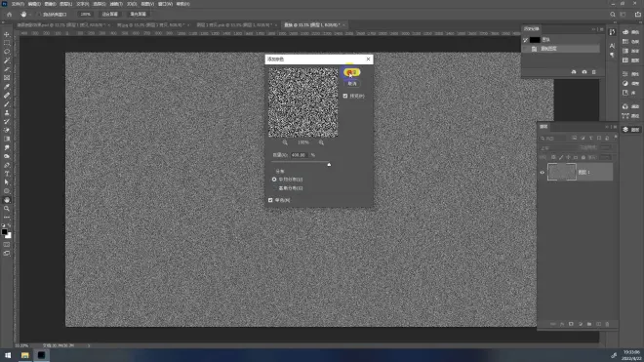Switch to the first document tab
The height and width of the screenshot is (362, 644).
point(61,25)
